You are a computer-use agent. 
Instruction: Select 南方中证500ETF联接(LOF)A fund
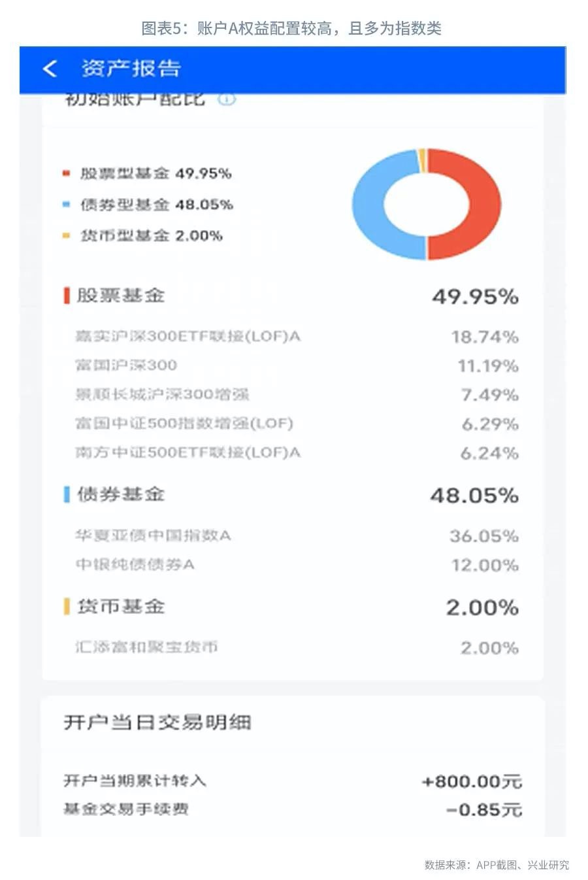point(188,452)
